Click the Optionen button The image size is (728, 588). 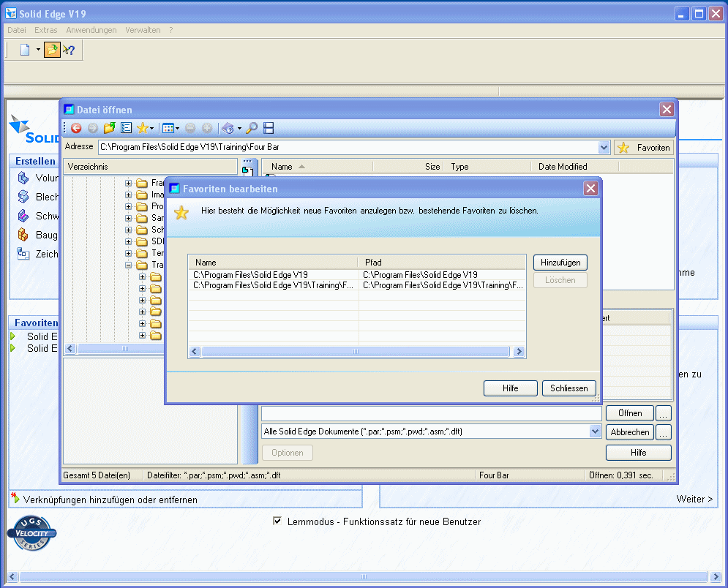point(288,453)
